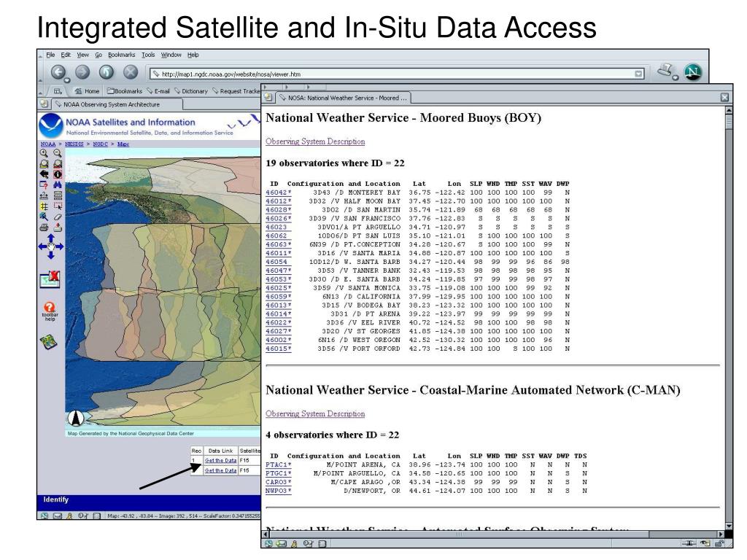Click the vertical scrollbar down arrow

coord(729,526)
